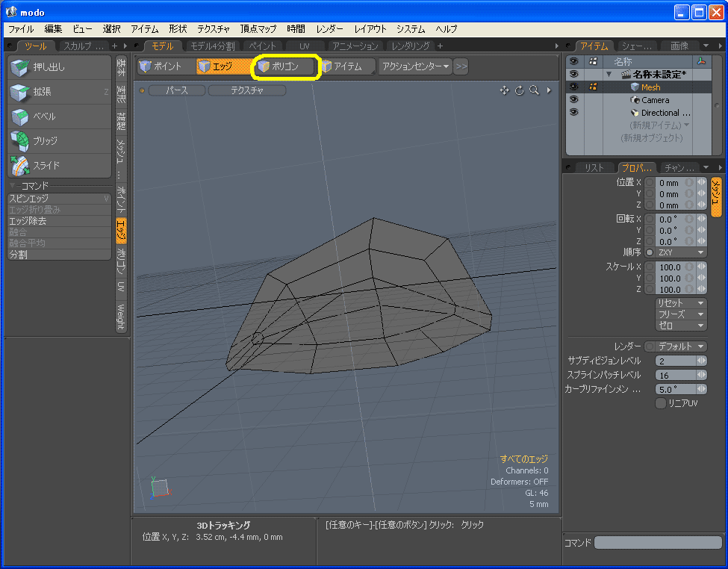Collapse the 名称未設定 scene tree
The width and height of the screenshot is (728, 569).
[609, 75]
